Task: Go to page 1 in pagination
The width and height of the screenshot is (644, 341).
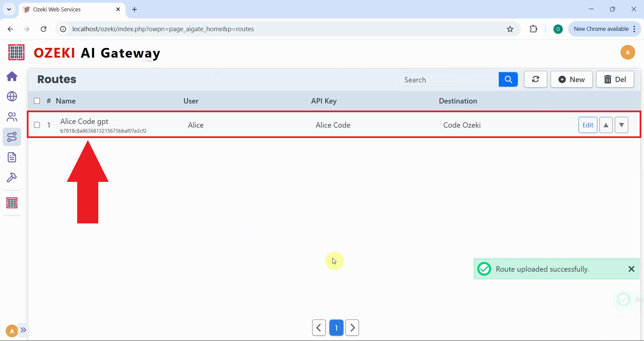Action: point(336,328)
